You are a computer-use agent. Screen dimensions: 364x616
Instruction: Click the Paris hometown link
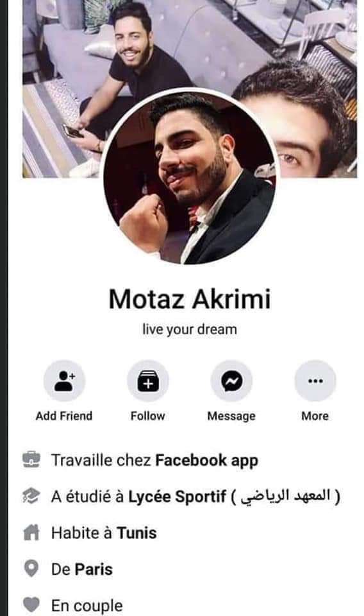(94, 569)
